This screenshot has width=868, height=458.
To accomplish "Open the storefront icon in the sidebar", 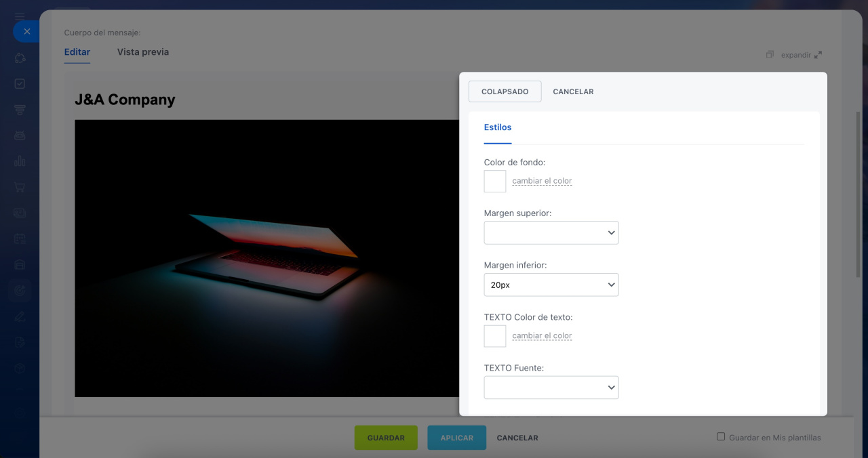I will [x=20, y=264].
